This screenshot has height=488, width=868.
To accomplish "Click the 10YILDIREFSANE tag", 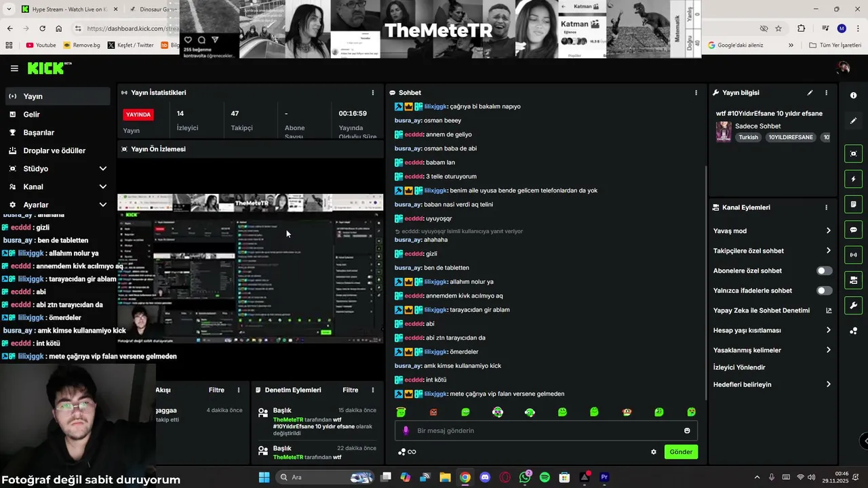I will pyautogui.click(x=791, y=137).
